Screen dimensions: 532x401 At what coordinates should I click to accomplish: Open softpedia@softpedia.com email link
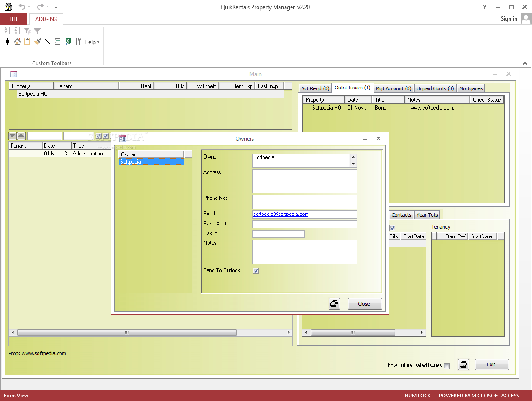(281, 214)
